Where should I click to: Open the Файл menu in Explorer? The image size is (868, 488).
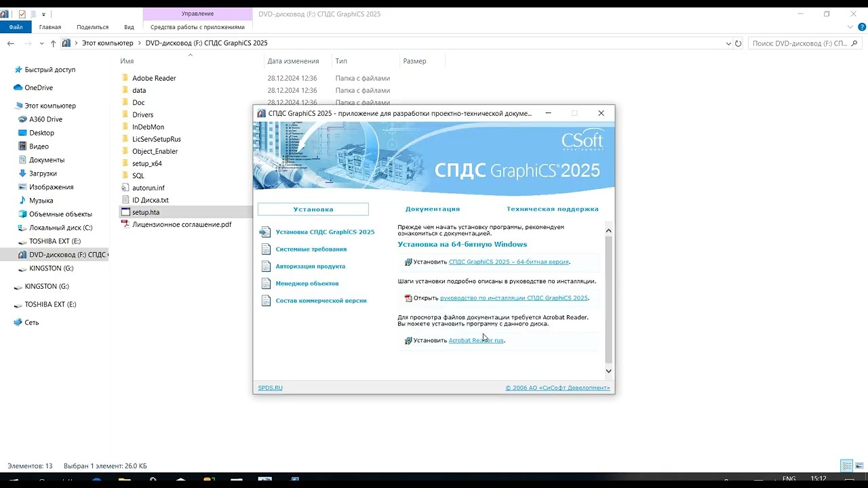coord(16,27)
